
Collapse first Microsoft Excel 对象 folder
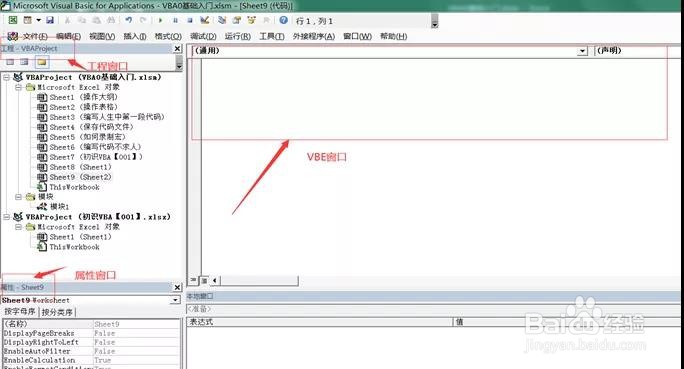tap(18, 87)
